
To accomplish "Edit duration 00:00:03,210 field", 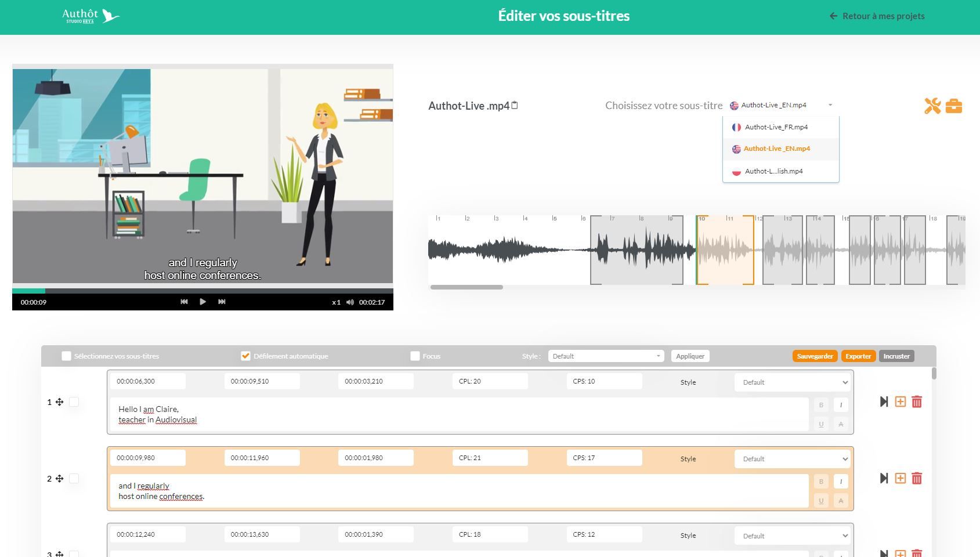I will (376, 381).
